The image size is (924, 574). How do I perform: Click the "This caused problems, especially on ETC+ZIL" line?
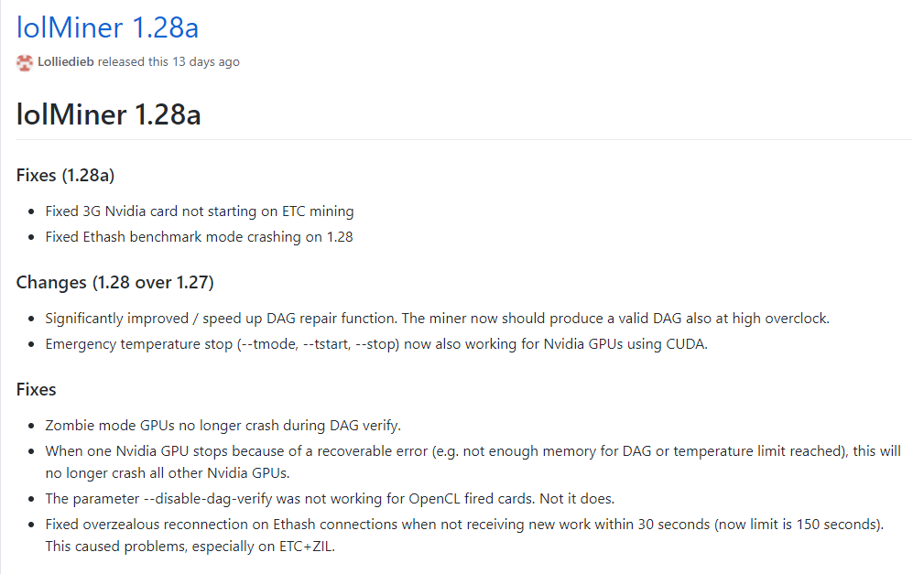coord(190,547)
